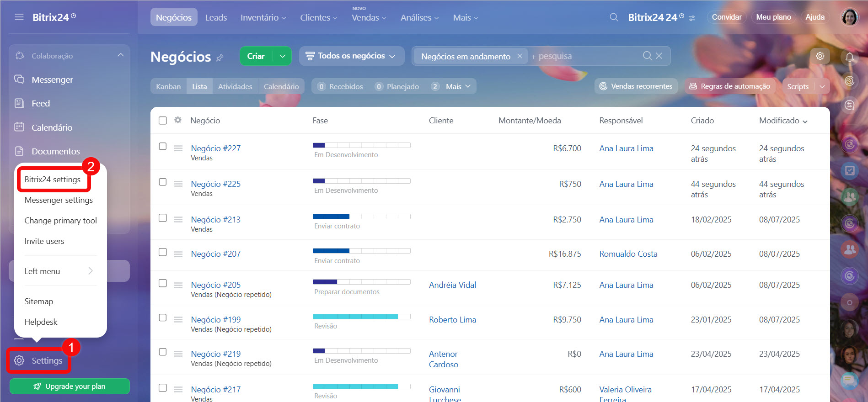The height and width of the screenshot is (402, 868).
Task: Switch to Atividades view
Action: tap(235, 86)
